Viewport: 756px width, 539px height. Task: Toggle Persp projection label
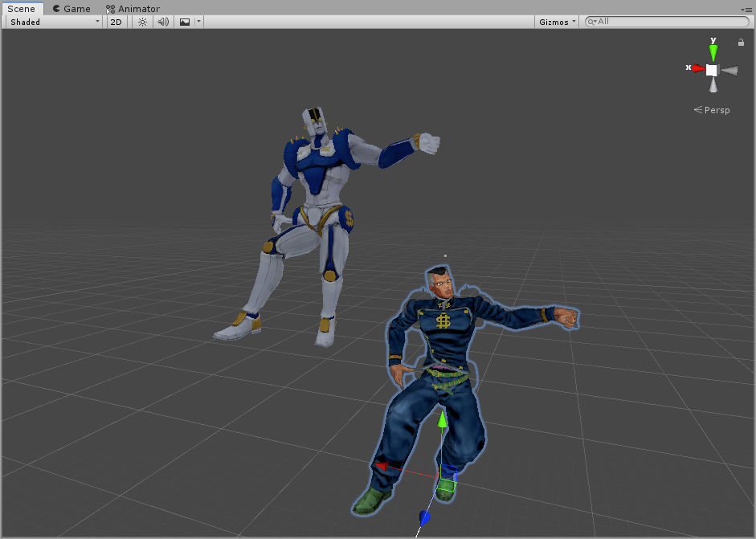(x=712, y=110)
